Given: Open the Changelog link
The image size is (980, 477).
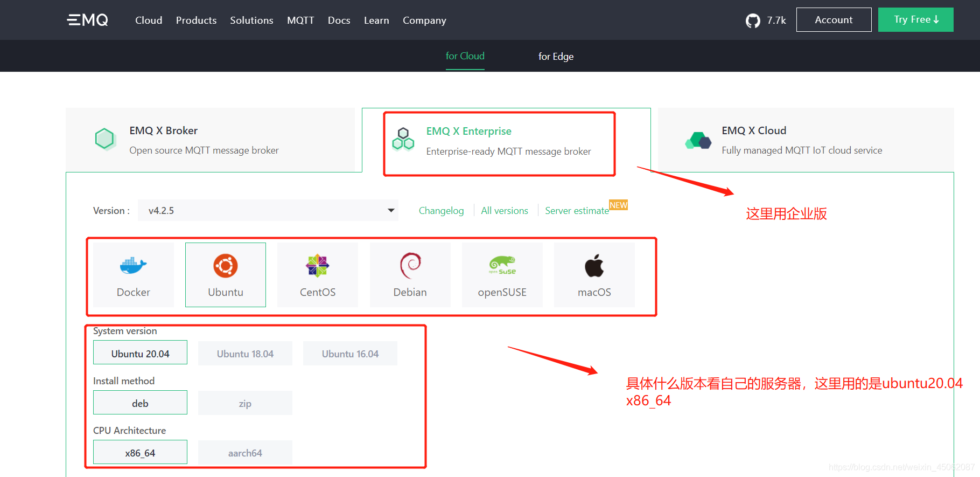Looking at the screenshot, I should point(441,211).
